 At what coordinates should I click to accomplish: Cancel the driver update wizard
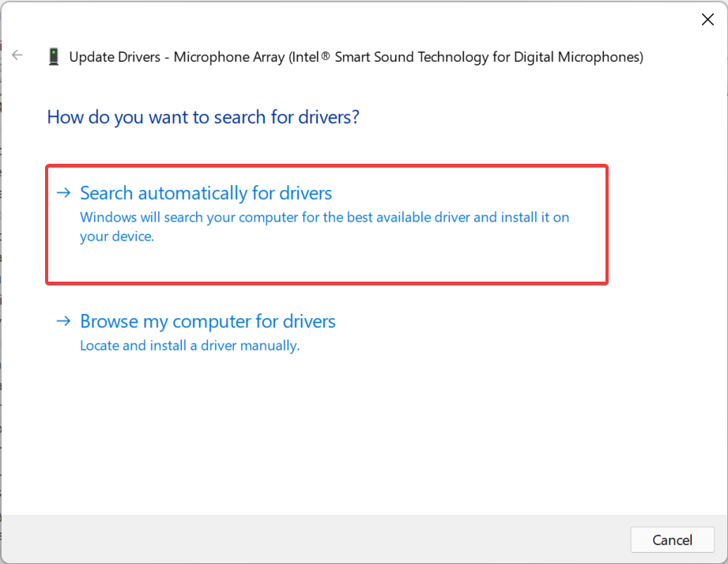671,539
